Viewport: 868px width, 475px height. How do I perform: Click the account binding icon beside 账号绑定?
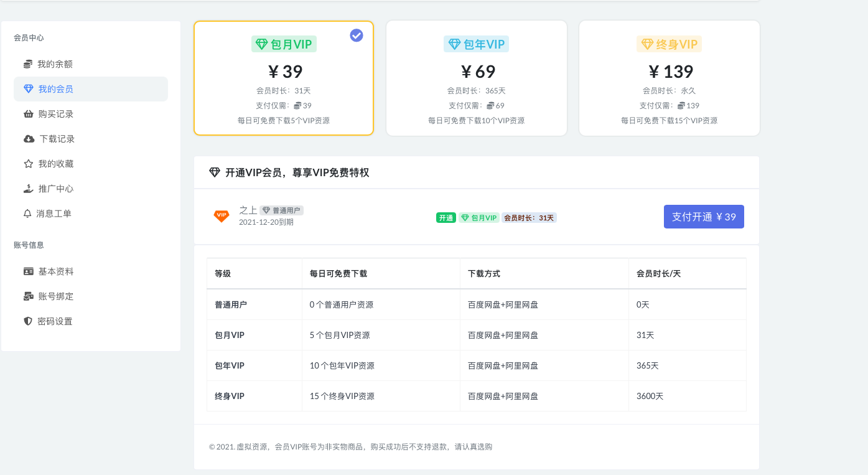pos(29,296)
